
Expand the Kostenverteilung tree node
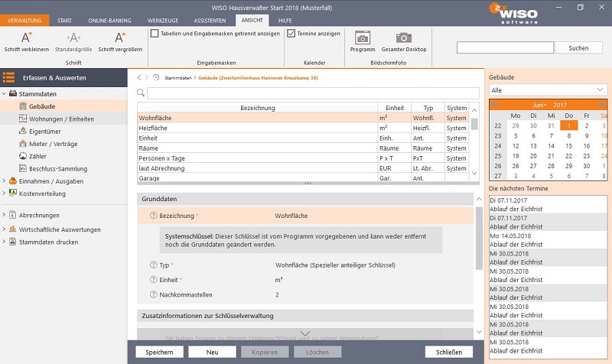[x=4, y=193]
